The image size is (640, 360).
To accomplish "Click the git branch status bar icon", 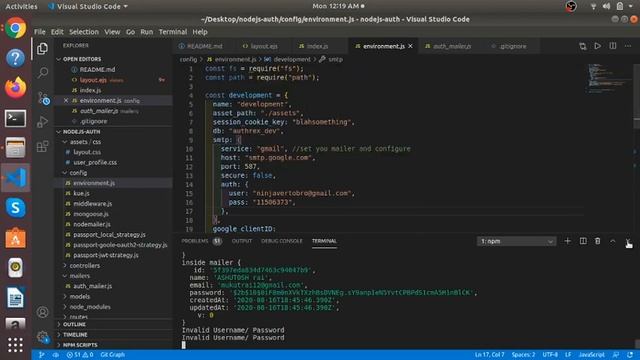I will point(41,355).
